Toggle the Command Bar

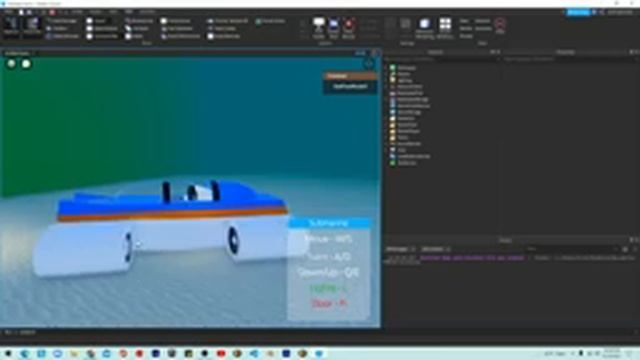(102, 36)
